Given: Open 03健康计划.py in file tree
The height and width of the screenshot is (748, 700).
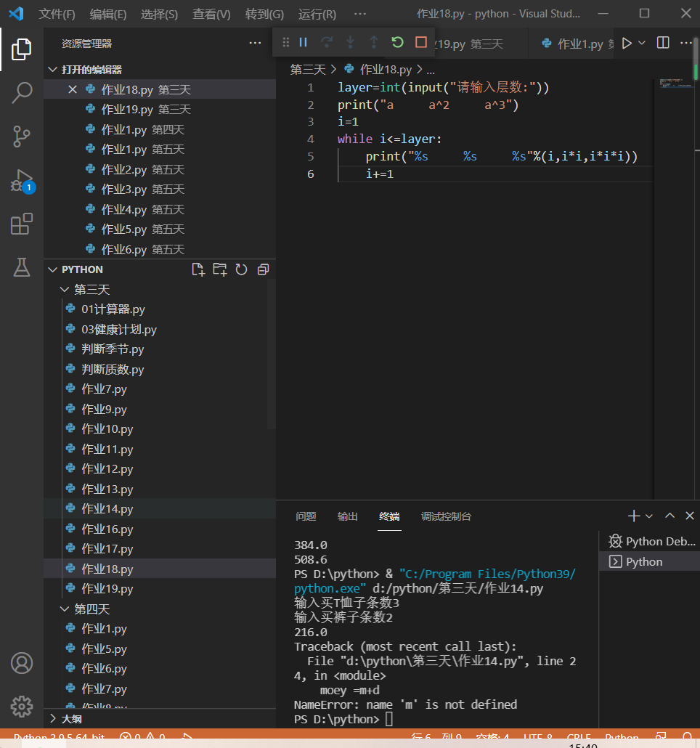Looking at the screenshot, I should tap(160, 329).
